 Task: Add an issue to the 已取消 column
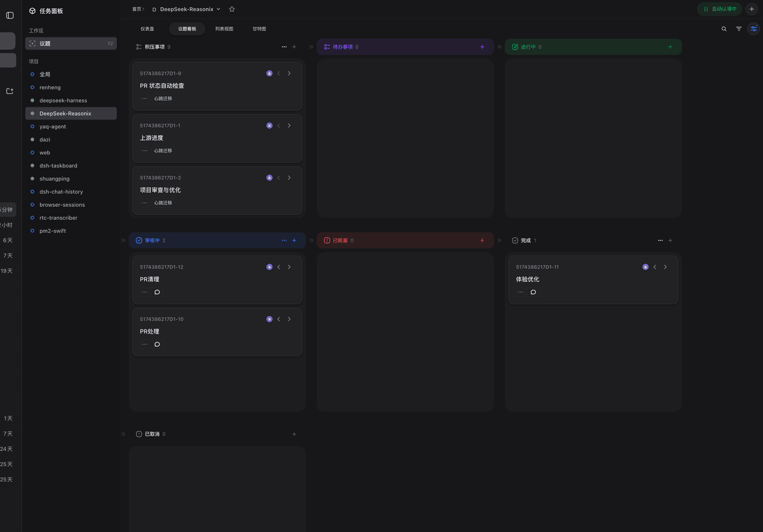click(x=294, y=434)
